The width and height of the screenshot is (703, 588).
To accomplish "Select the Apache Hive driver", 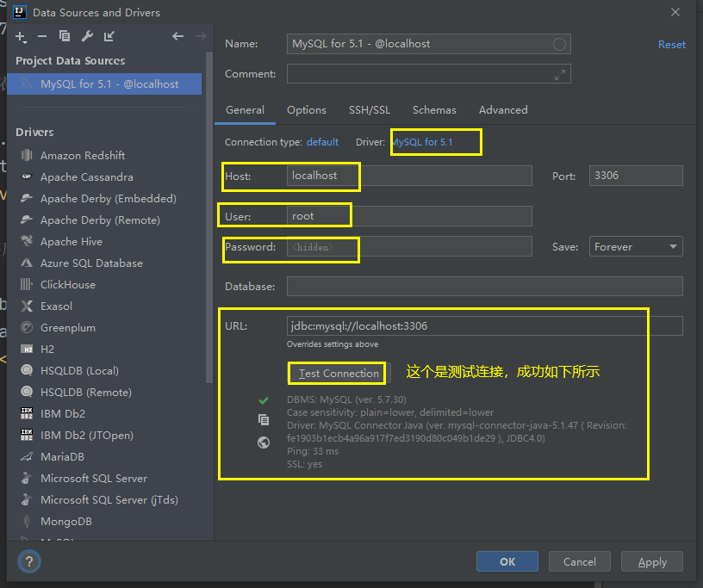I will tap(79, 241).
